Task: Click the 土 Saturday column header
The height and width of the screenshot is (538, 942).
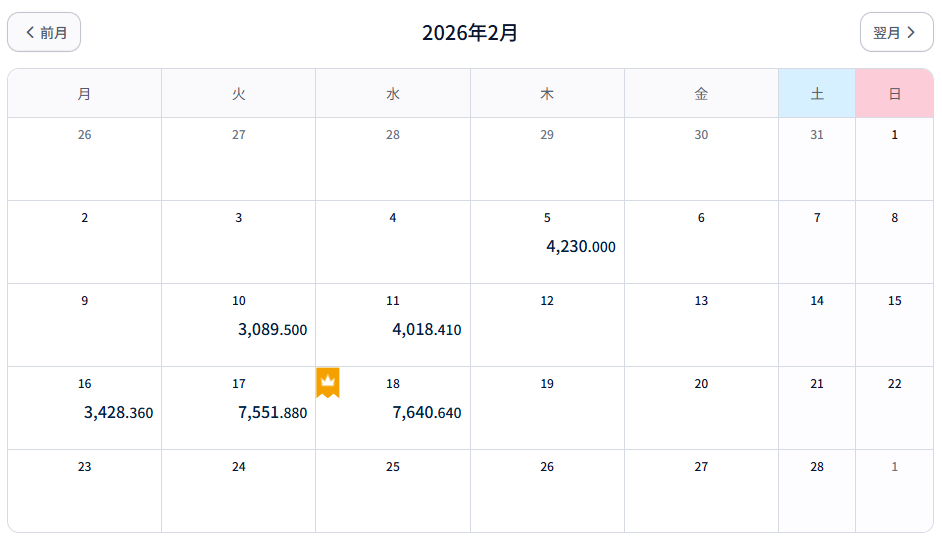Action: [817, 94]
